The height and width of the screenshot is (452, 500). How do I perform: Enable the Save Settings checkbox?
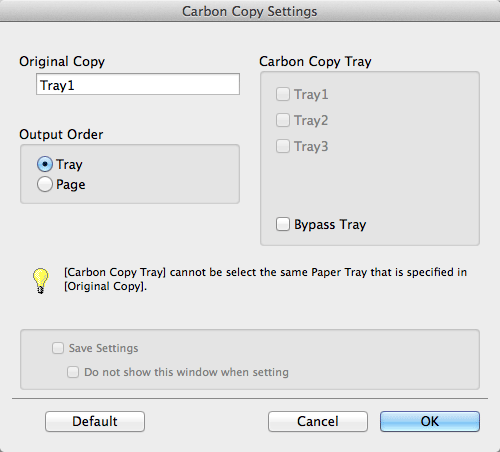coord(58,348)
